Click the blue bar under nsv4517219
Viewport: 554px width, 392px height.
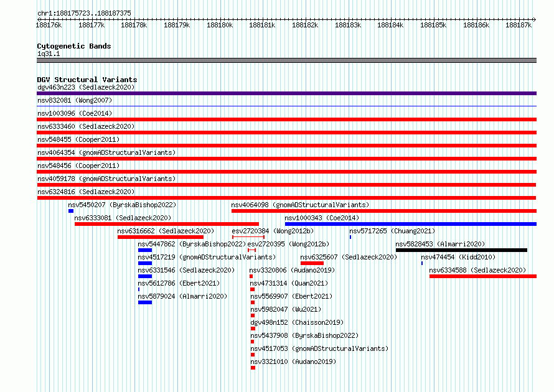(x=145, y=263)
